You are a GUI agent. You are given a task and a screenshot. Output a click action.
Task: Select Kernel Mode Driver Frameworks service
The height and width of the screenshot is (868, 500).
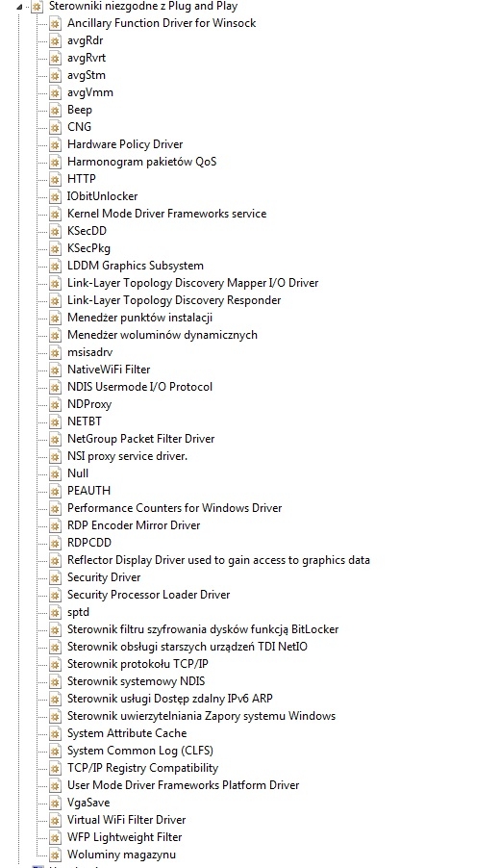[166, 214]
